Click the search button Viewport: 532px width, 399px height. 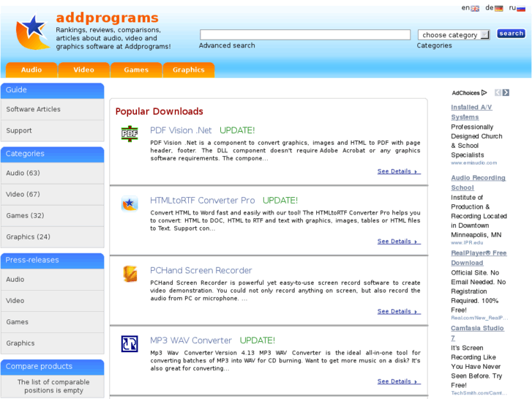tap(511, 34)
